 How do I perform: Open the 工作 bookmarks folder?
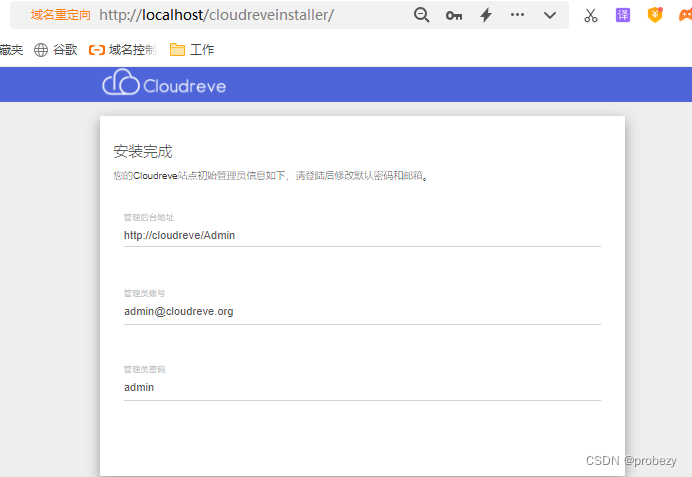click(192, 50)
